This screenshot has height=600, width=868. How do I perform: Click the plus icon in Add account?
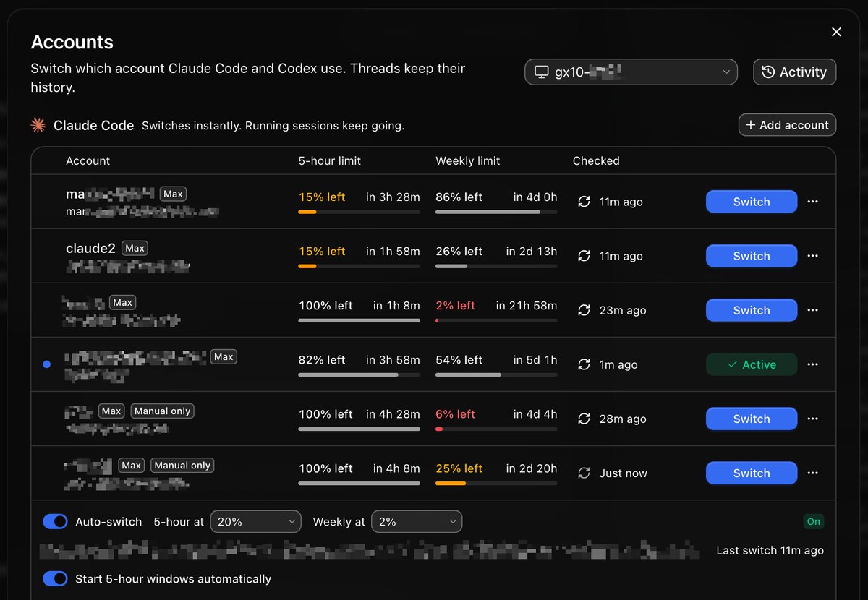click(751, 125)
